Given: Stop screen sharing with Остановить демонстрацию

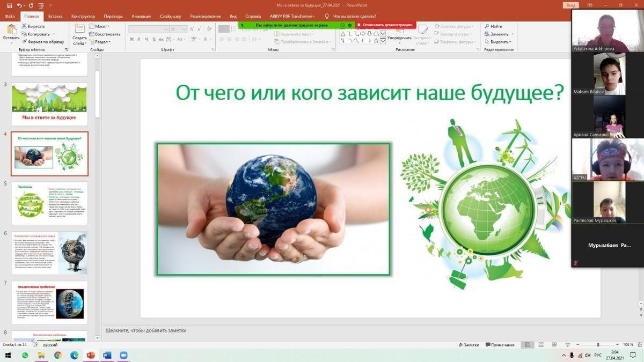Looking at the screenshot, I should click(x=386, y=25).
